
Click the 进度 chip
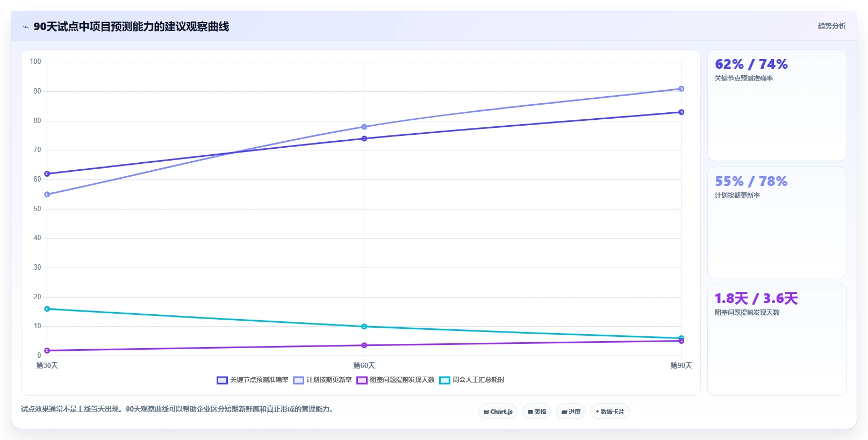pyautogui.click(x=571, y=412)
